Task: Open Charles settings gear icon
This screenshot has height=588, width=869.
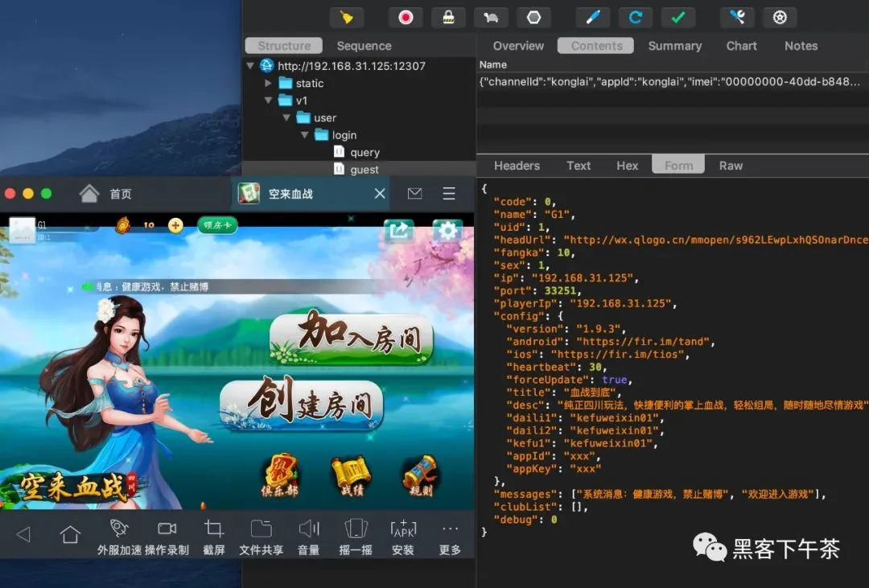Action: click(x=780, y=18)
